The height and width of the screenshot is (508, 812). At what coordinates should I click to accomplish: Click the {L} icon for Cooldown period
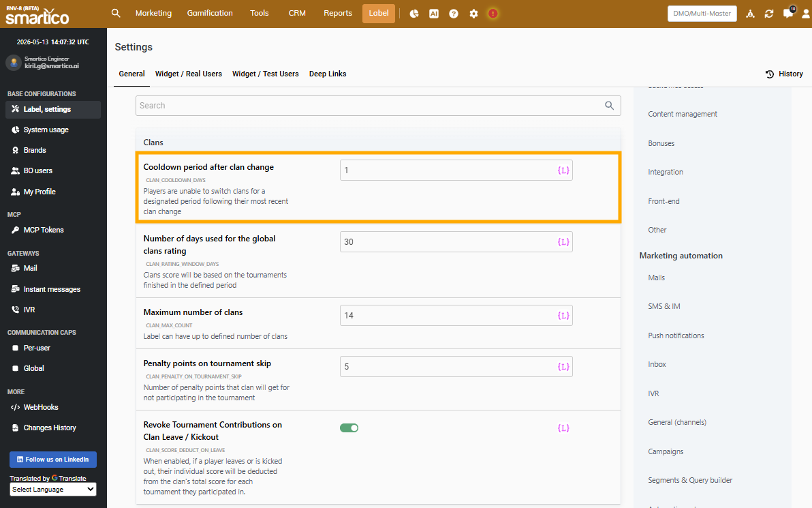pos(563,170)
